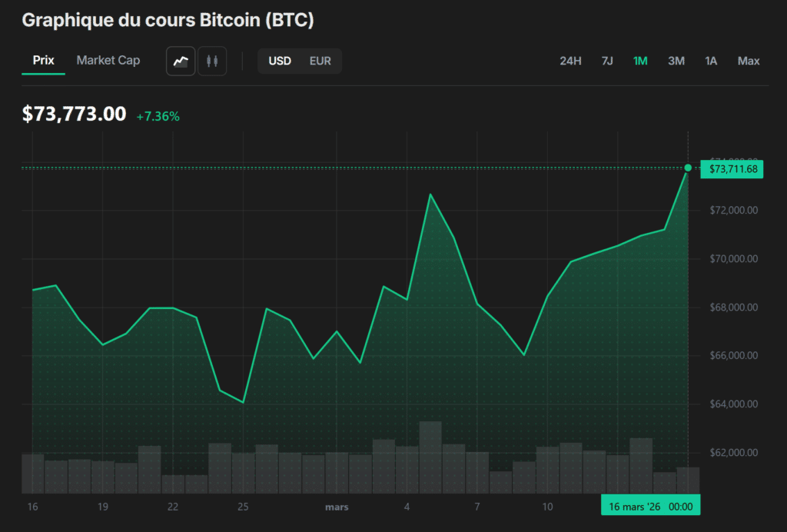
Task: Switch to candlestick chart view icon
Action: point(212,62)
